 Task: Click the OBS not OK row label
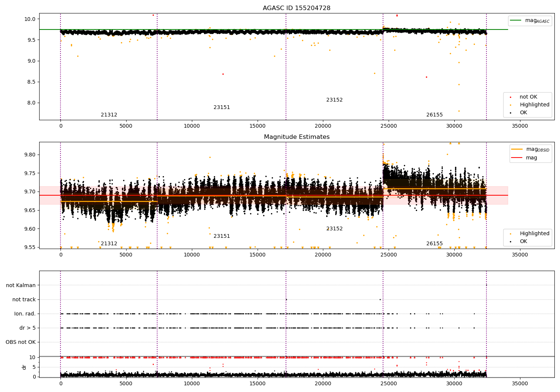point(21,342)
